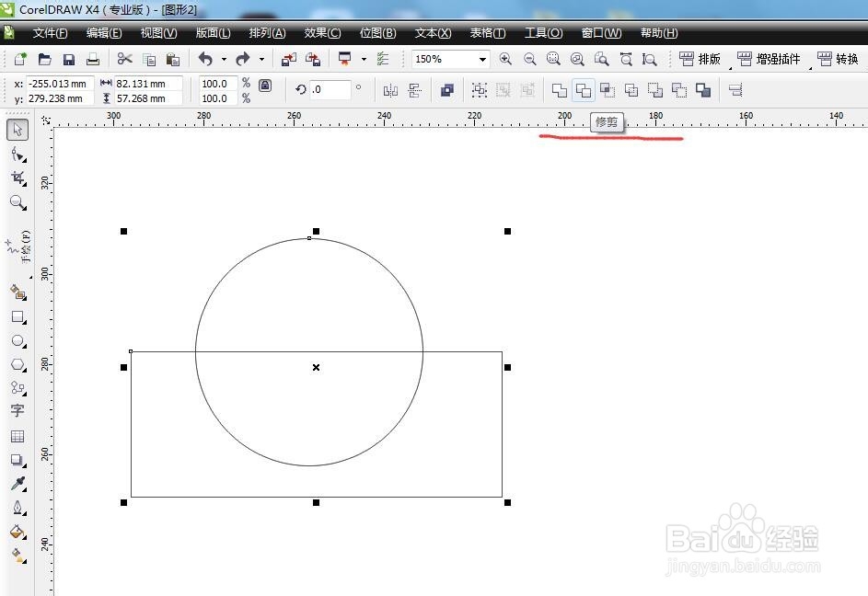Screen dimensions: 868x596
Task: Click the x position field -255.013 mm
Action: click(60, 84)
